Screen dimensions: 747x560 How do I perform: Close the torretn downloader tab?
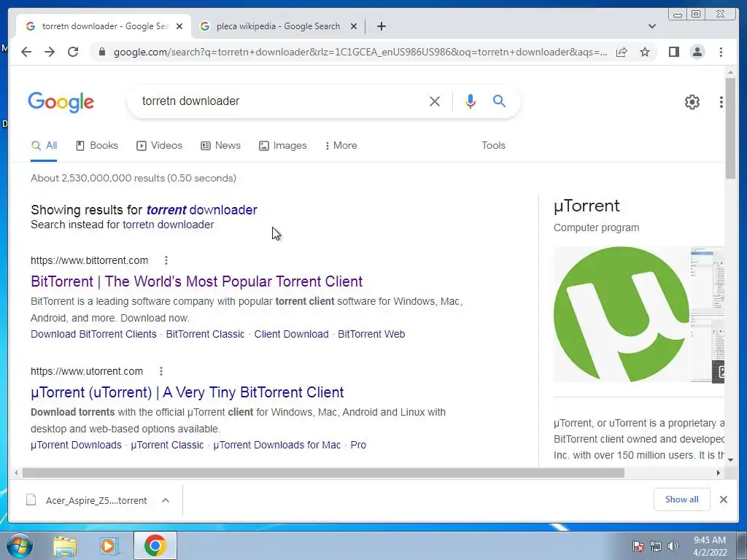click(x=179, y=26)
